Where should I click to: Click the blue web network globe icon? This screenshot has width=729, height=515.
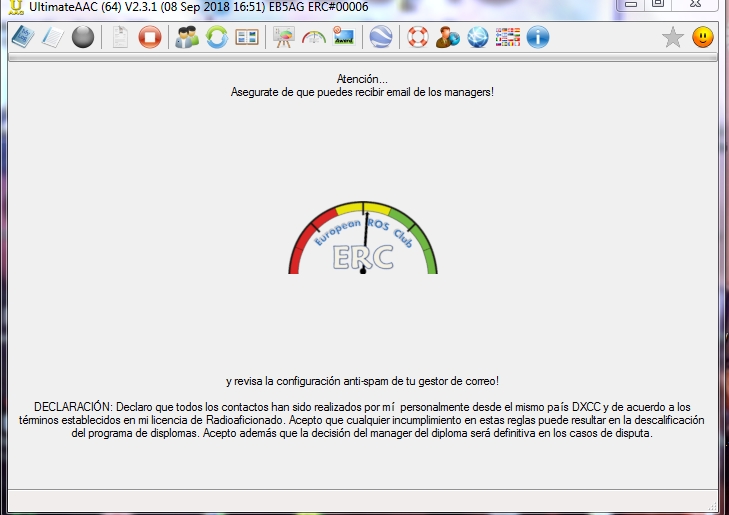point(478,37)
